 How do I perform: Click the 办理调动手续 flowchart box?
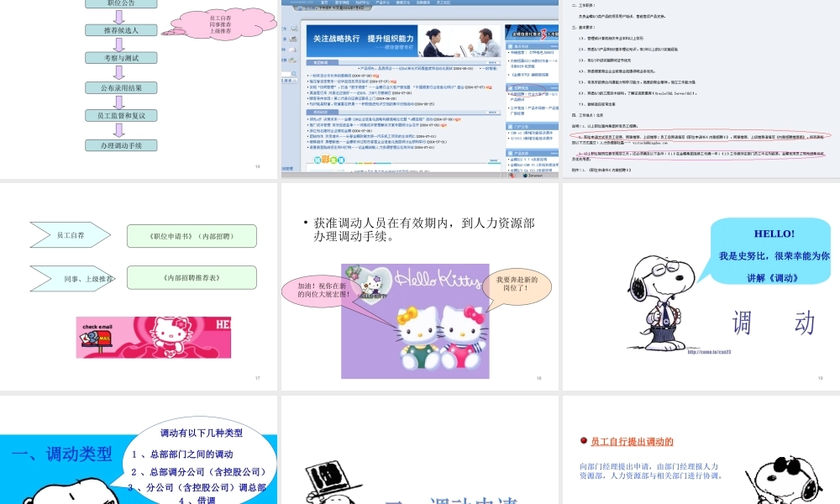[x=121, y=145]
